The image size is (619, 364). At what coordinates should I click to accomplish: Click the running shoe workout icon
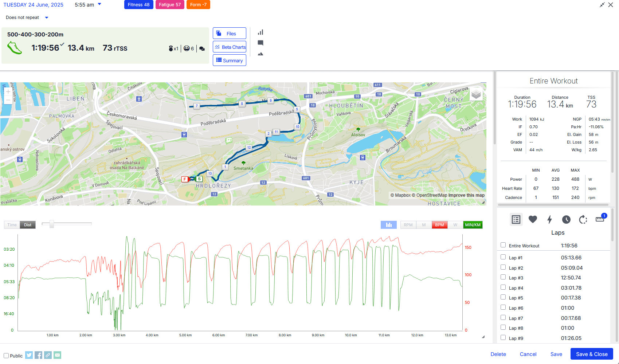15,48
